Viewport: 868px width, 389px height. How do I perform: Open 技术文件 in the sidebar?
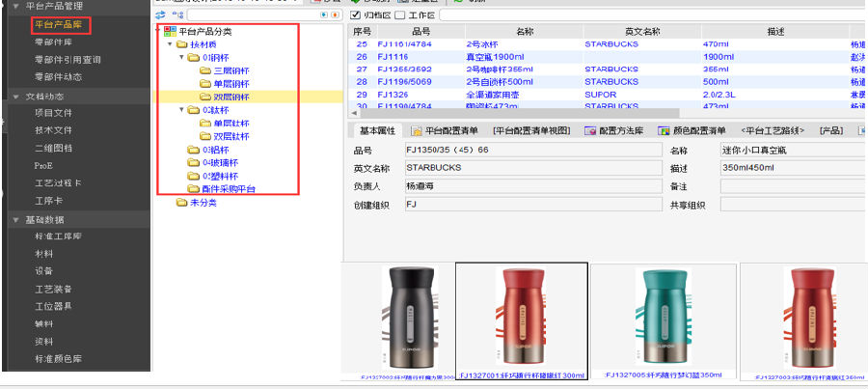(x=53, y=130)
